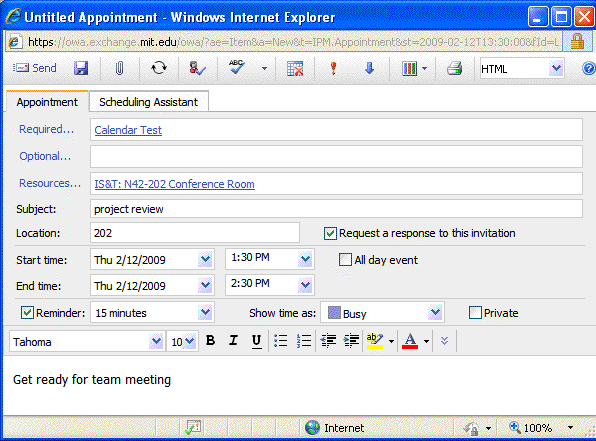Mark the appointment as Private
This screenshot has width=596, height=441.
pos(475,313)
